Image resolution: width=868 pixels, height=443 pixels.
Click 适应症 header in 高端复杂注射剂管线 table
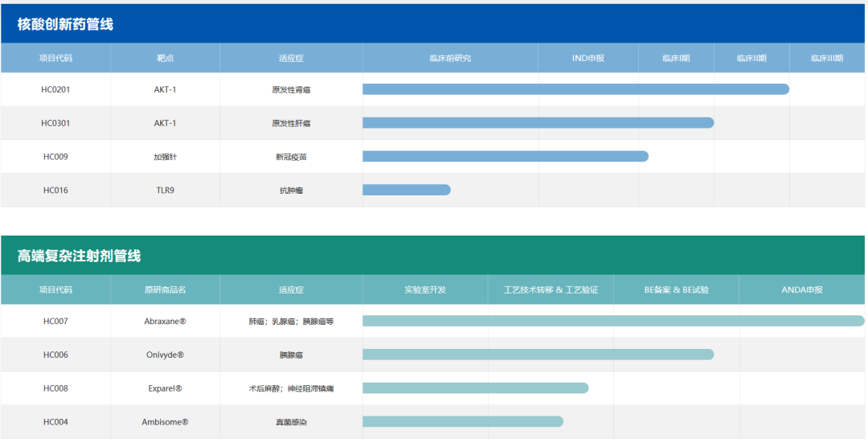click(291, 289)
